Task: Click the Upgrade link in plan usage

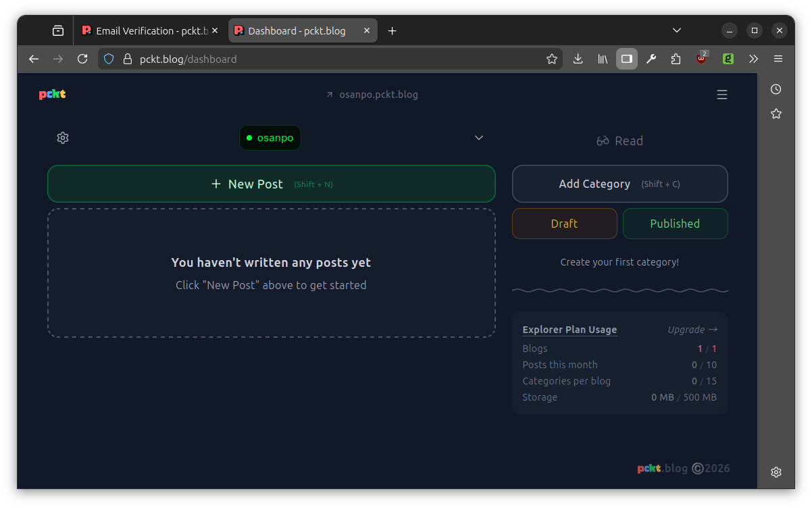Action: (x=692, y=330)
